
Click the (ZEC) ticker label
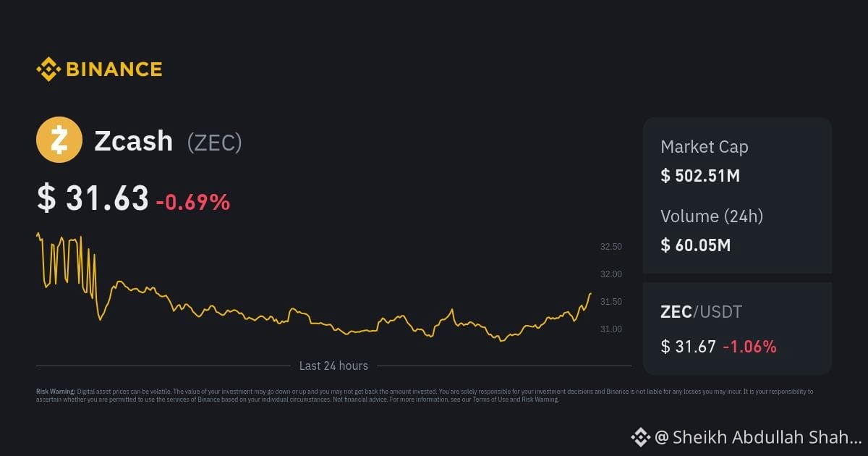tap(214, 143)
